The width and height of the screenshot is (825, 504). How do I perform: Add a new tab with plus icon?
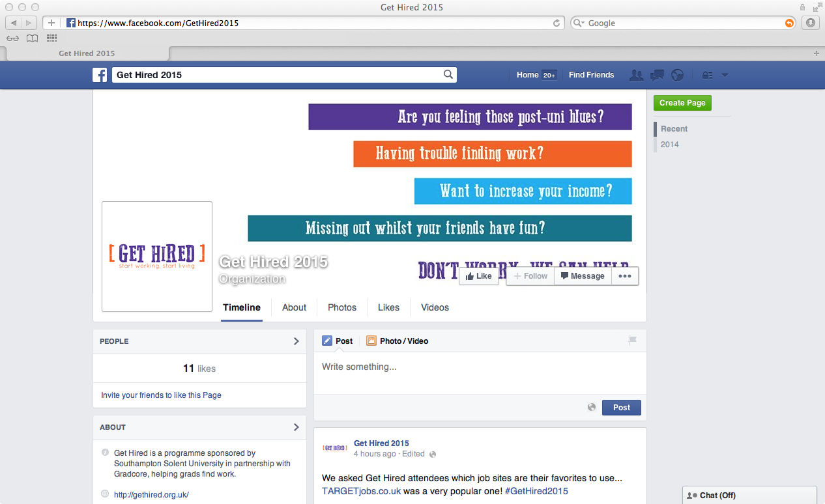pos(817,53)
